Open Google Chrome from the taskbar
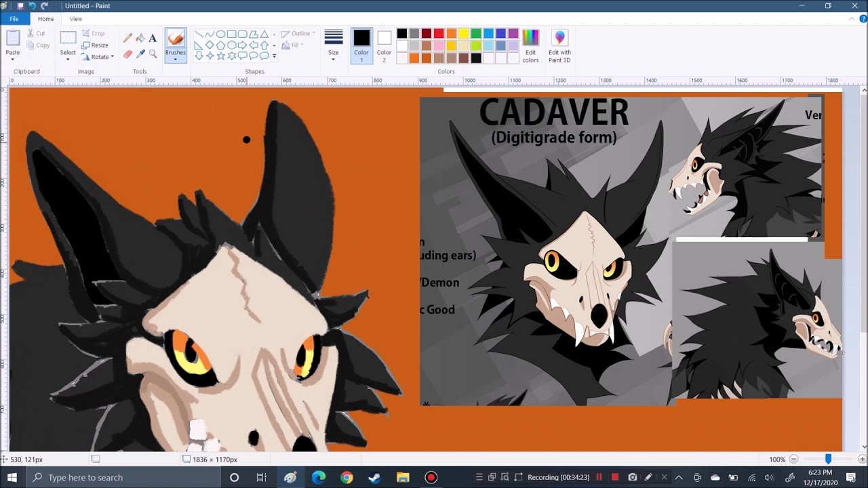 [347, 477]
